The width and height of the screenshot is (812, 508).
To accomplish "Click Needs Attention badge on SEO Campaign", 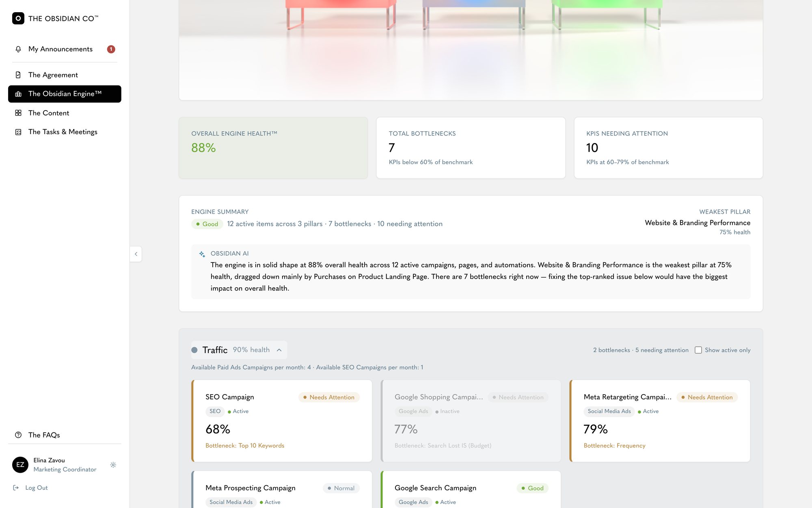I will tap(329, 397).
